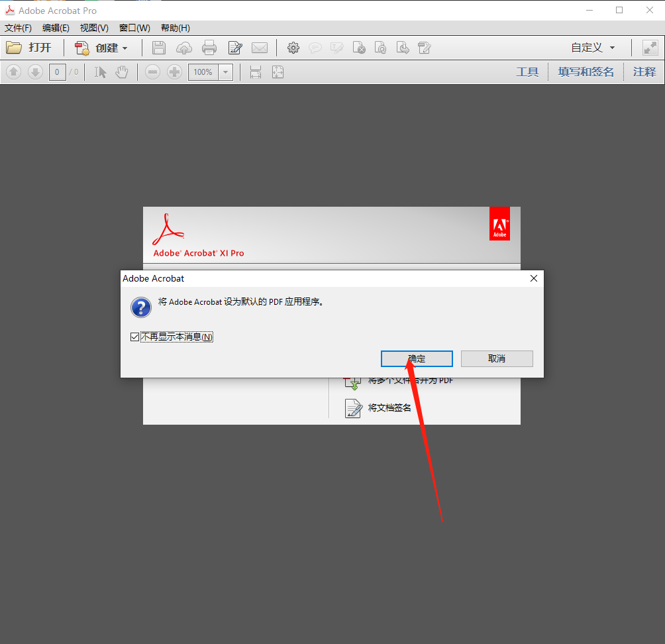Screen dimensions: 665x644
Task: Click the Edit text and images icon
Action: click(x=235, y=48)
